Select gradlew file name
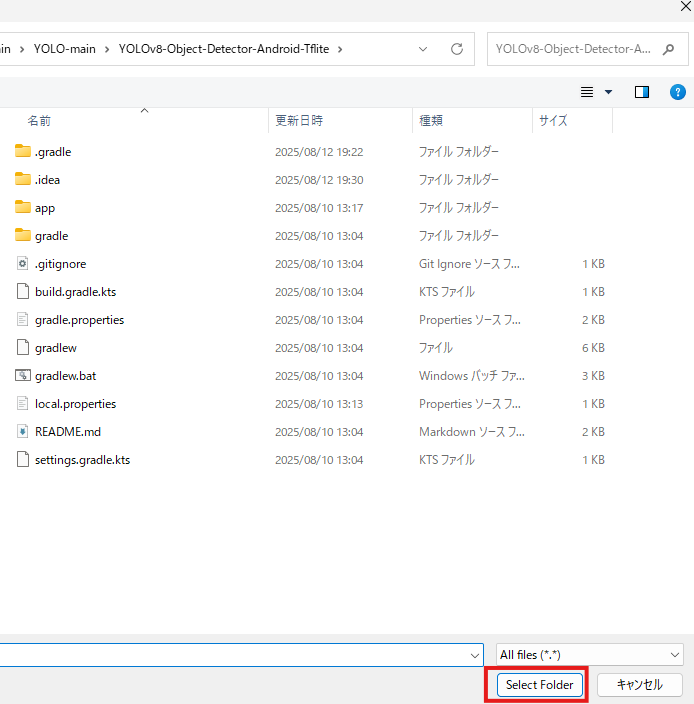694x704 pixels. click(x=56, y=348)
